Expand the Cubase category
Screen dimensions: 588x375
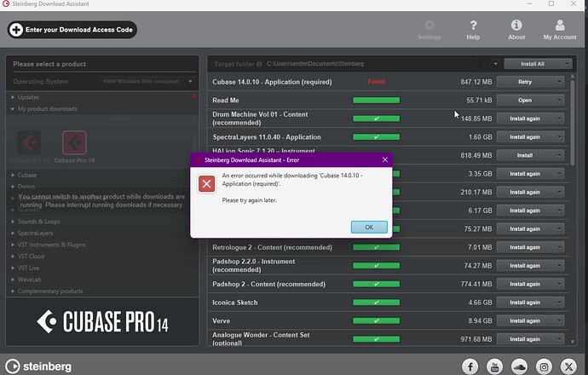13,175
